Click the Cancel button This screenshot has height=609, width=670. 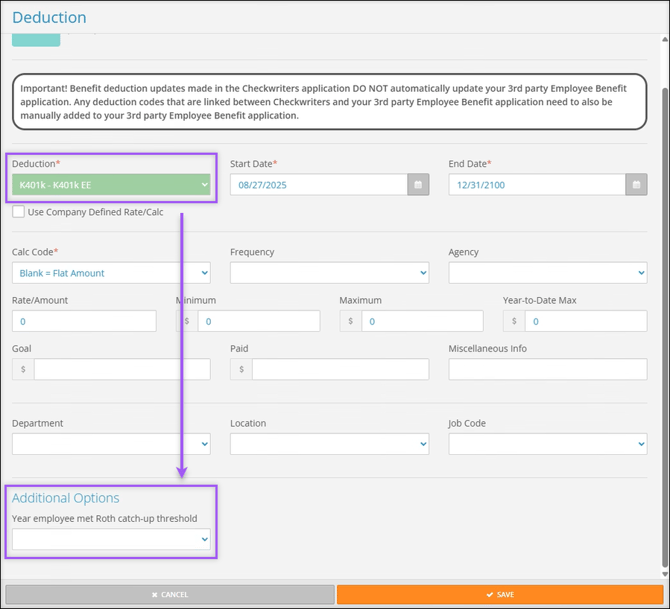click(170, 594)
